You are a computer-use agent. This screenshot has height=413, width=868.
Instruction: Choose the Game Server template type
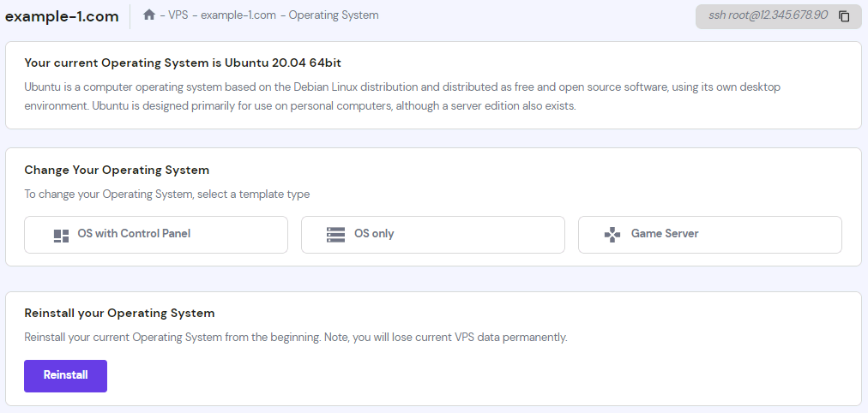[x=709, y=235]
